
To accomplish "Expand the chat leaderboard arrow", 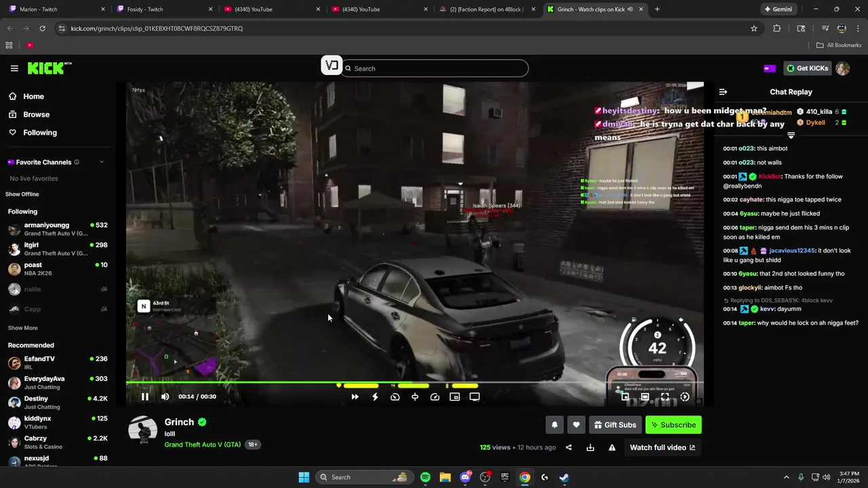I will point(791,136).
